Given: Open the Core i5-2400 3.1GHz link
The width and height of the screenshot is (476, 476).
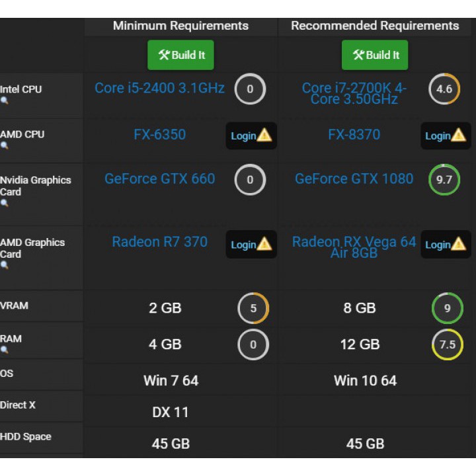Looking at the screenshot, I should [159, 88].
